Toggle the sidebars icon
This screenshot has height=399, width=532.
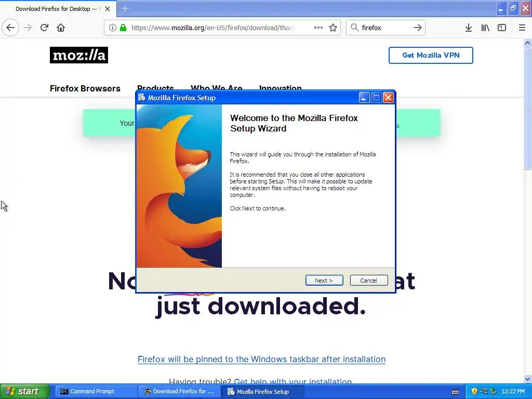pyautogui.click(x=502, y=28)
